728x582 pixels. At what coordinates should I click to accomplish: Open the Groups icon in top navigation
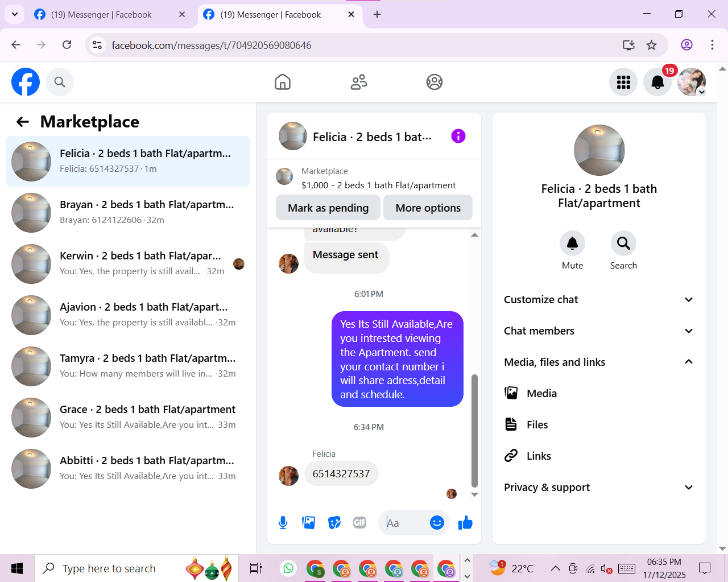tap(435, 82)
